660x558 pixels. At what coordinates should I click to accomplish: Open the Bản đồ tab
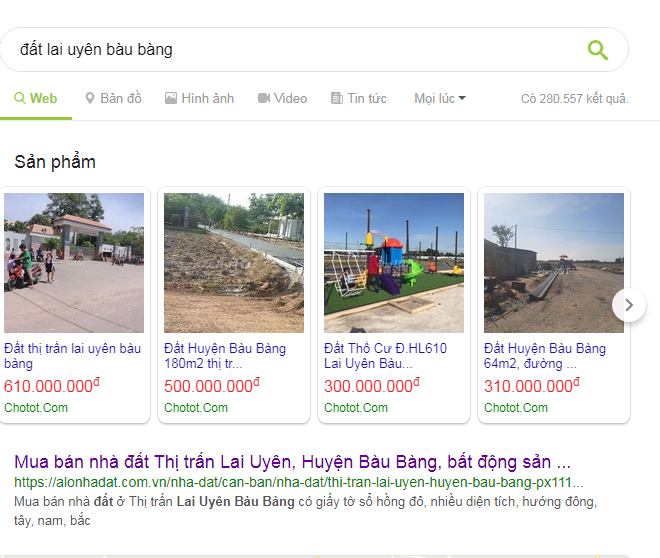(113, 98)
